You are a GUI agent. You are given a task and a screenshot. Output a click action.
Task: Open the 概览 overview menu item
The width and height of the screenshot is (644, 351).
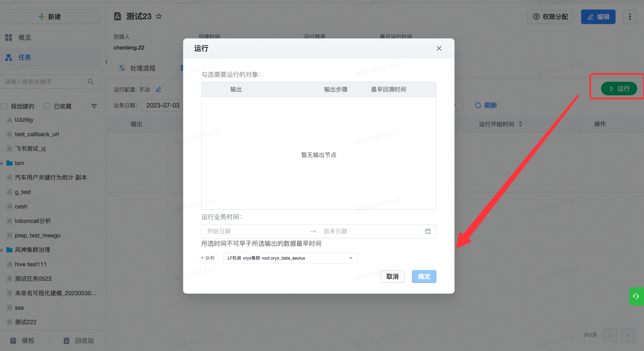50,37
